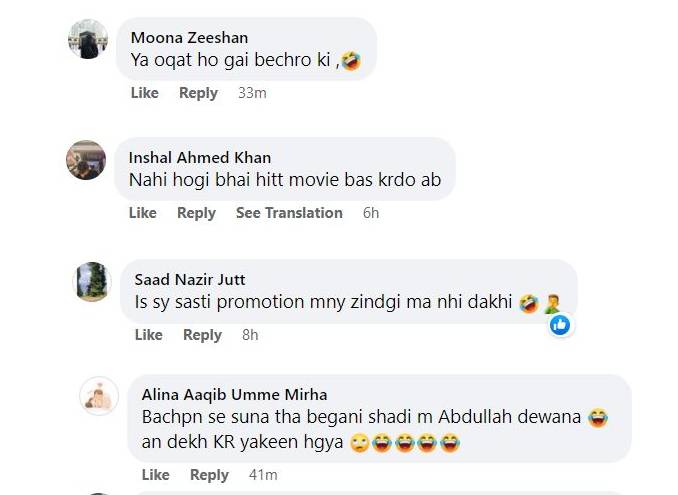Reply to Inshal Ahmed Khan's comment
This screenshot has width=678, height=495.
(196, 213)
